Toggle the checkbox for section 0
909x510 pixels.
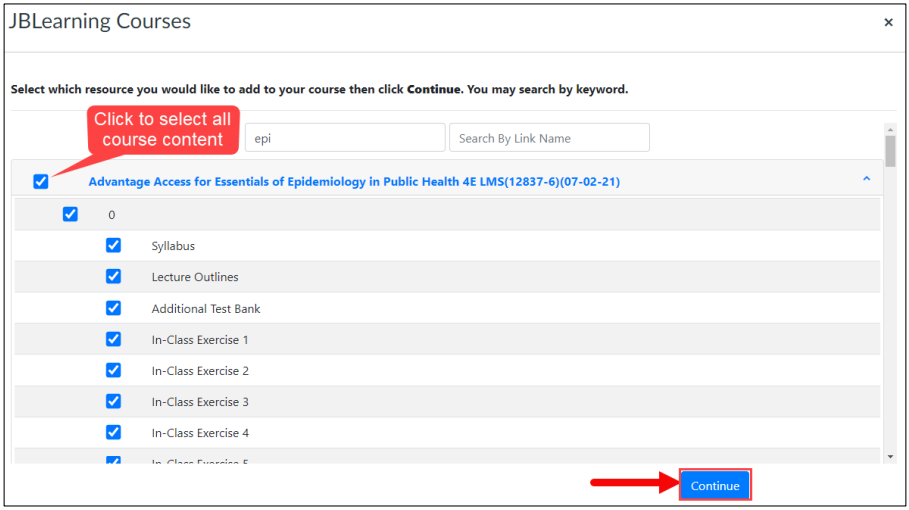(70, 214)
